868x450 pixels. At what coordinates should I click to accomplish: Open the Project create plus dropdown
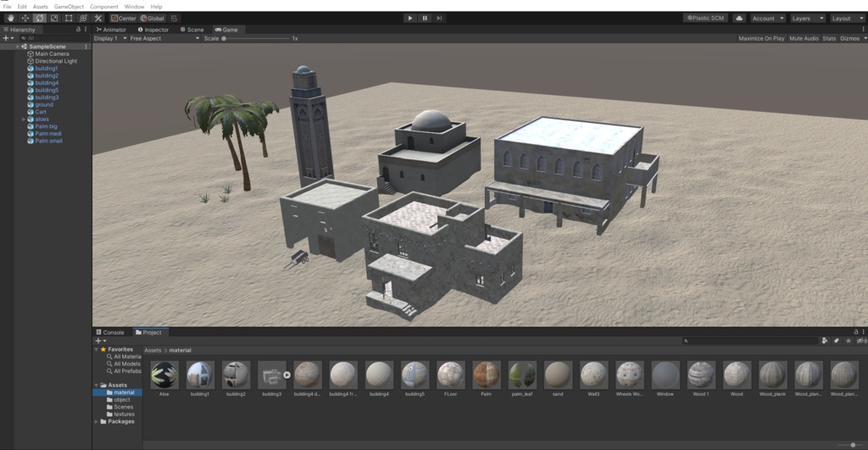(101, 341)
